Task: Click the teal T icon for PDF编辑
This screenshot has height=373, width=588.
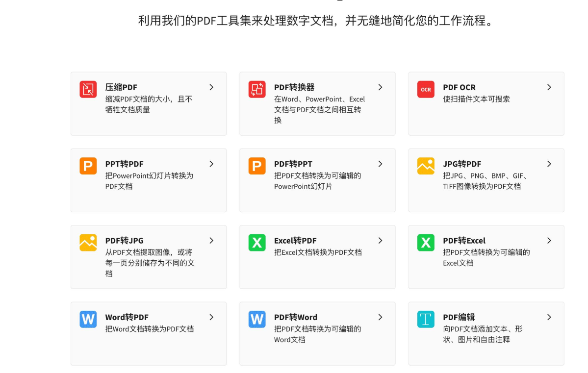Action: pos(426,320)
